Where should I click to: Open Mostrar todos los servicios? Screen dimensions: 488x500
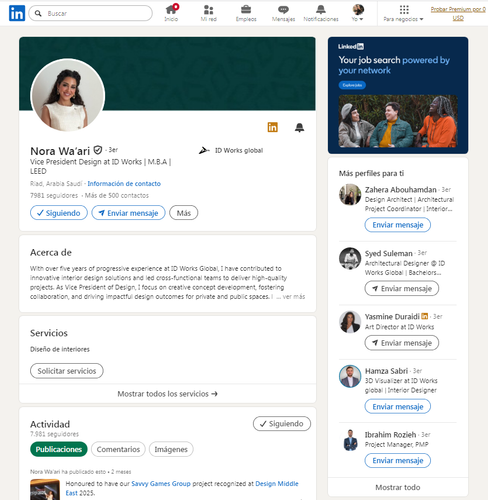[x=167, y=394]
